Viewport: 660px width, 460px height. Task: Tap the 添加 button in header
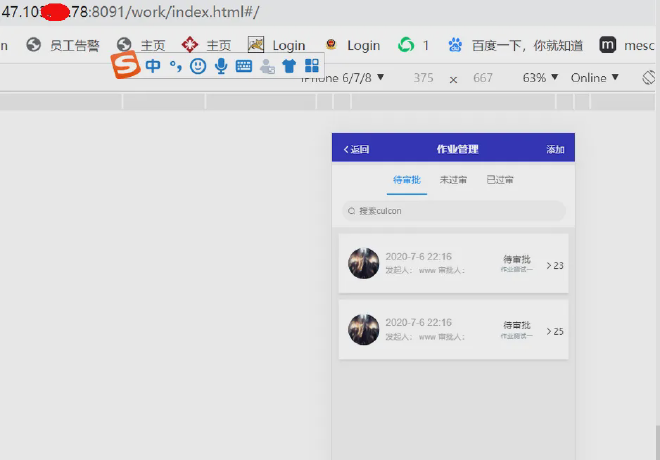coord(555,150)
